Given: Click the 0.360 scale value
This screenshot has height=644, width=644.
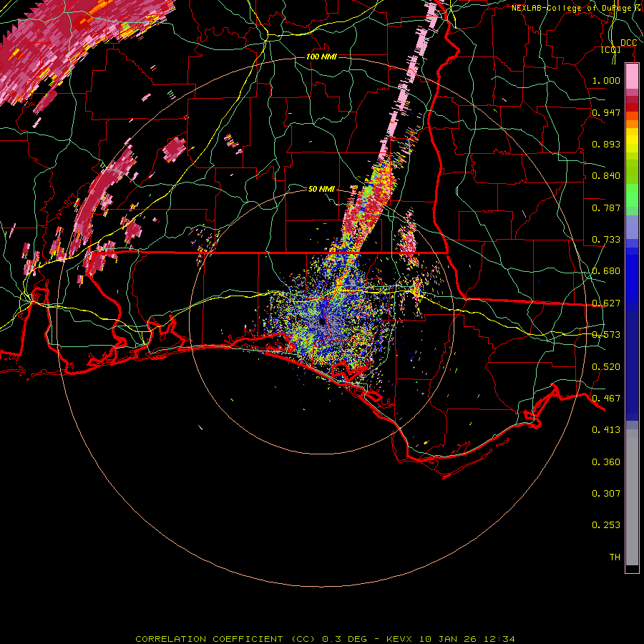Looking at the screenshot, I should click(606, 462).
